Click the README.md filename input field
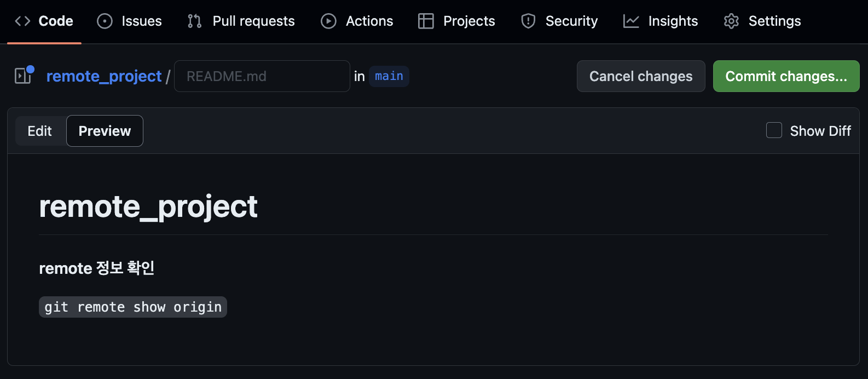868x379 pixels. click(x=262, y=76)
